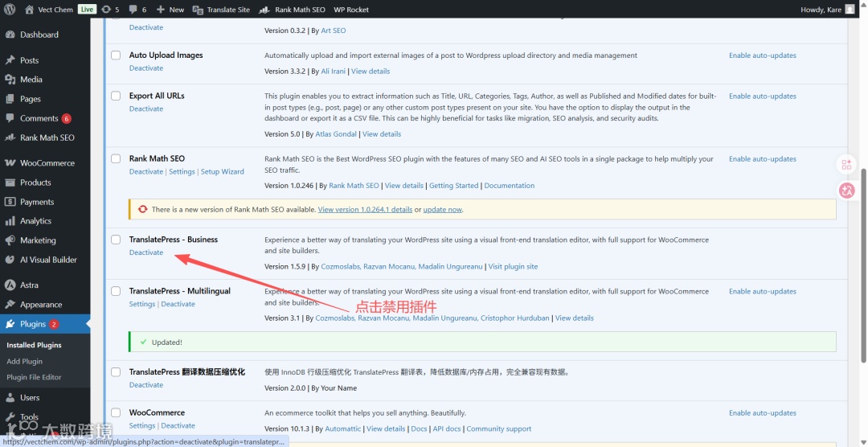Open WooCommerce Community support link
The image size is (868, 447).
499,429
